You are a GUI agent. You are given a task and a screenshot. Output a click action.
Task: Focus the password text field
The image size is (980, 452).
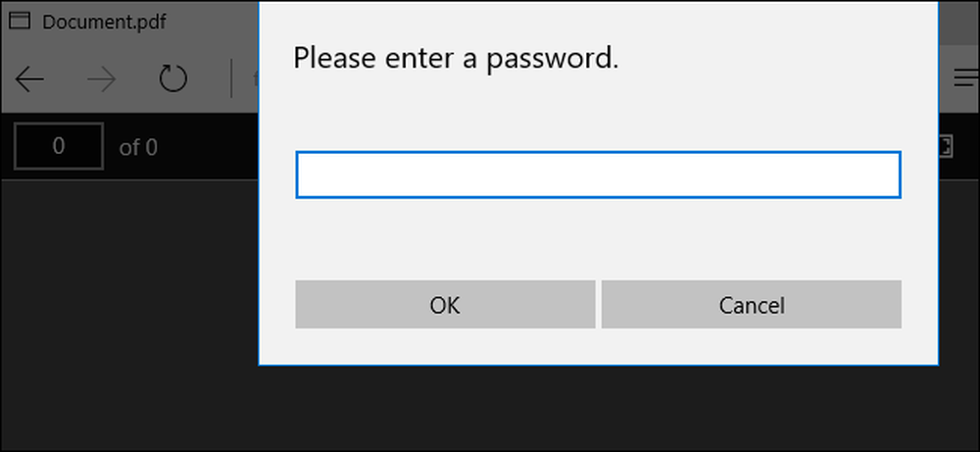[x=598, y=175]
